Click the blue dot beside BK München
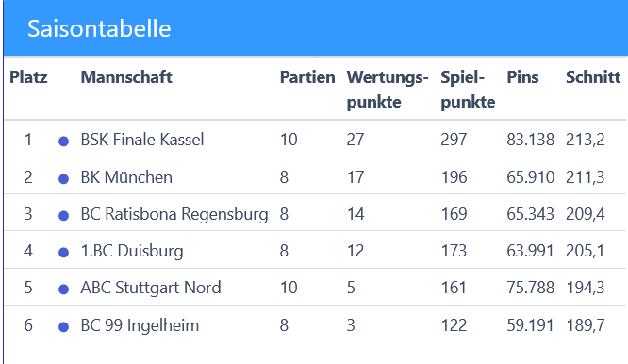 click(x=63, y=178)
